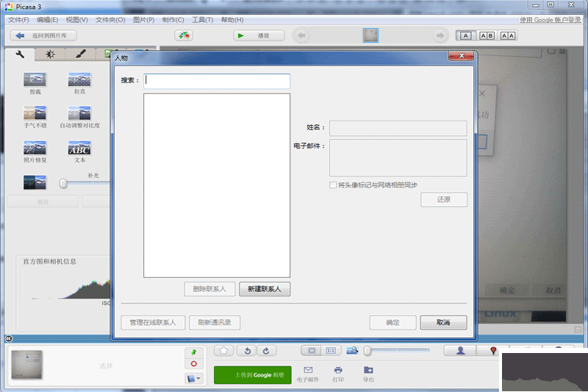Rotate photo clockwise
The image size is (588, 392).
265,351
